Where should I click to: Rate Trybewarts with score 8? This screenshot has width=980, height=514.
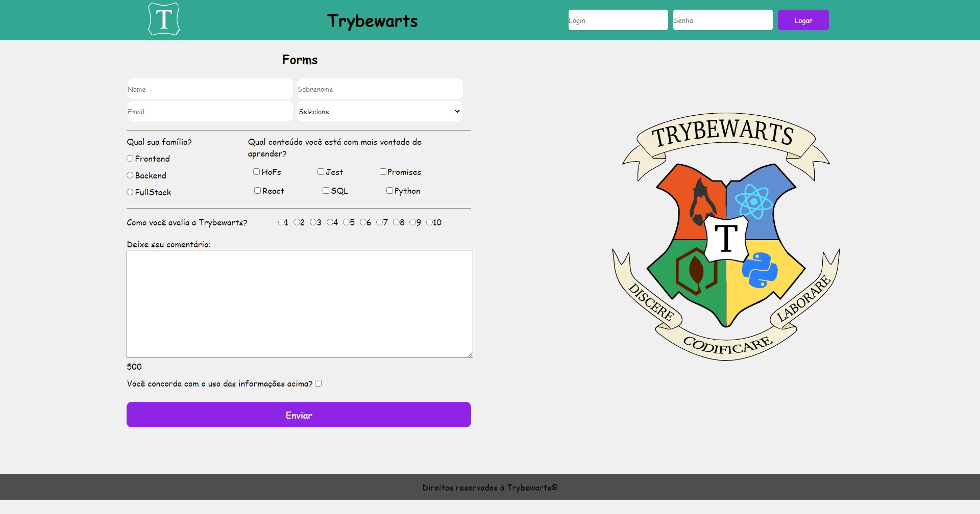point(396,222)
